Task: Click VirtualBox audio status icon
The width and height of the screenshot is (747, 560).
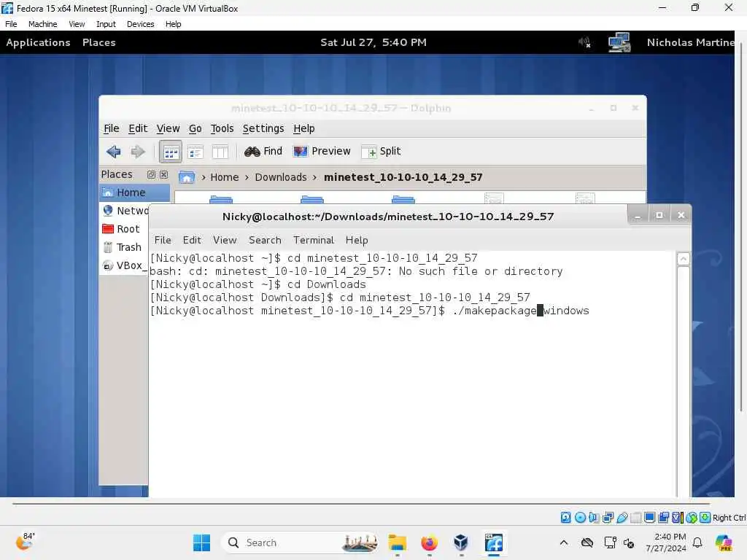Action: [594, 518]
